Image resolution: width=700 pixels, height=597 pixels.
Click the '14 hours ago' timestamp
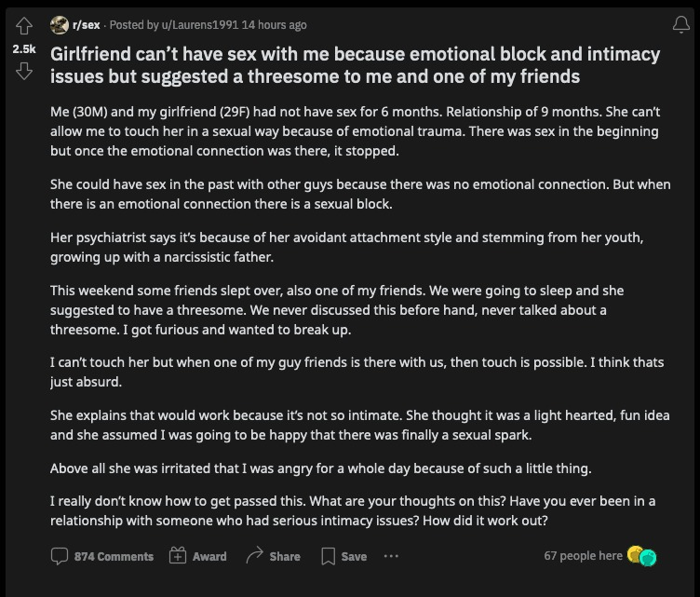(x=275, y=25)
